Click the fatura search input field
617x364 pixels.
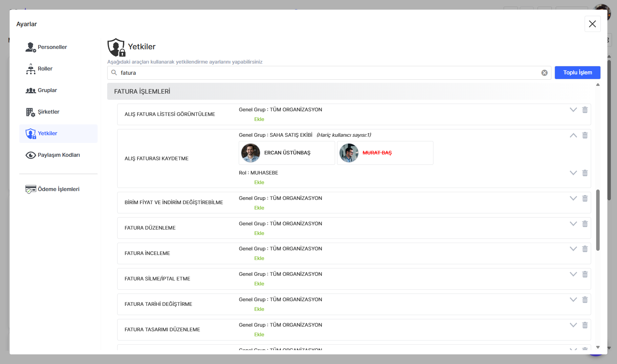click(328, 73)
